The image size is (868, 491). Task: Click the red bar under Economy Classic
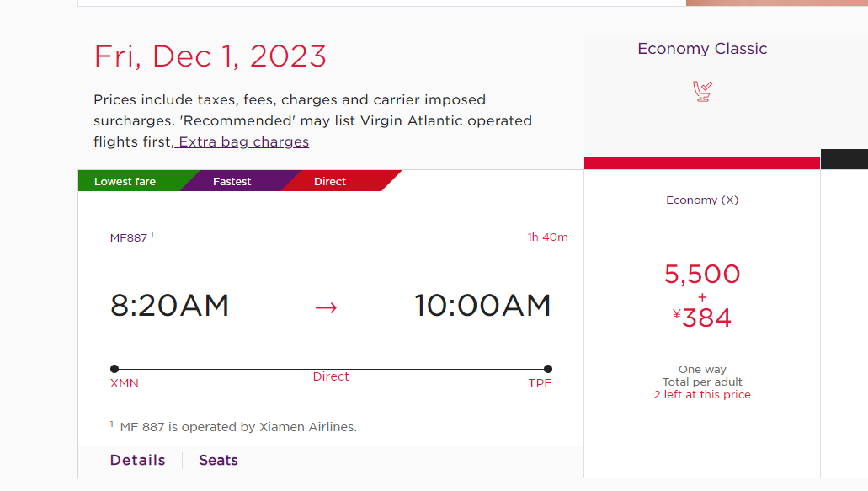(x=702, y=163)
